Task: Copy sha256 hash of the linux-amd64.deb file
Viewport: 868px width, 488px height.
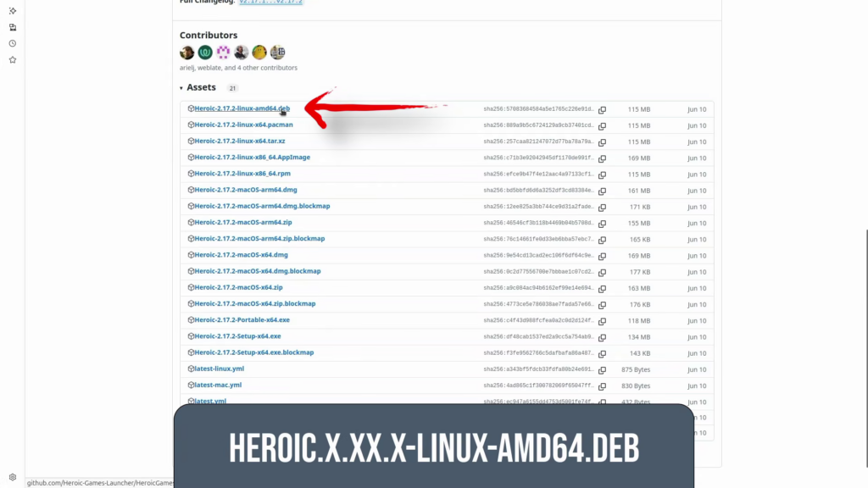Action: pyautogui.click(x=602, y=110)
